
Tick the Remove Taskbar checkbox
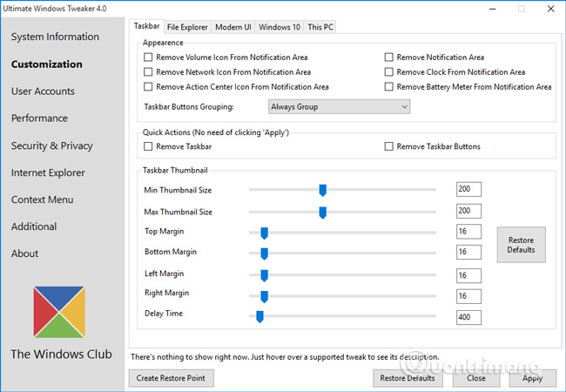pyautogui.click(x=149, y=146)
